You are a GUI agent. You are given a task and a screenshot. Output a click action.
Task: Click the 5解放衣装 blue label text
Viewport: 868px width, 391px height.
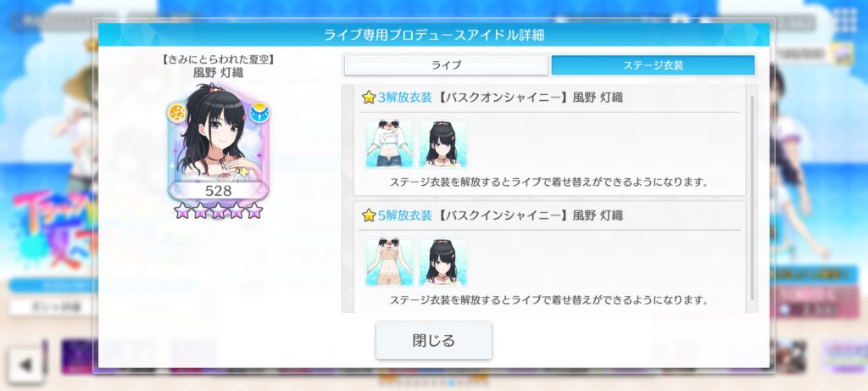click(404, 215)
